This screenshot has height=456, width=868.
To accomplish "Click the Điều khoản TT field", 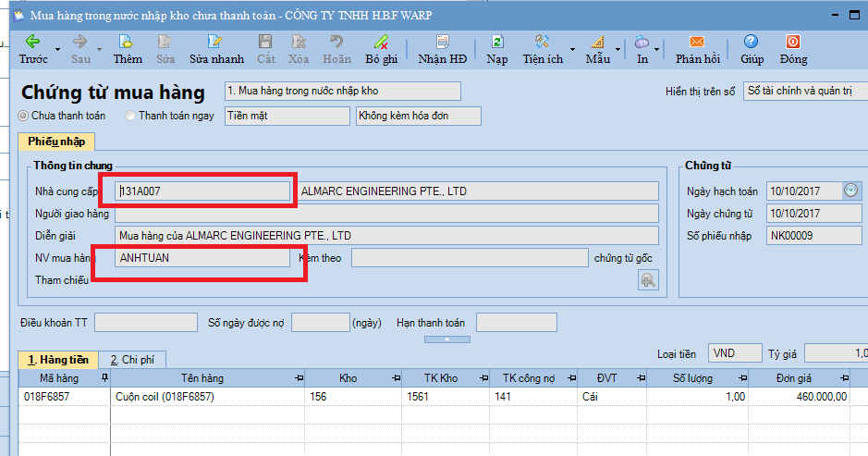I will pyautogui.click(x=145, y=323).
